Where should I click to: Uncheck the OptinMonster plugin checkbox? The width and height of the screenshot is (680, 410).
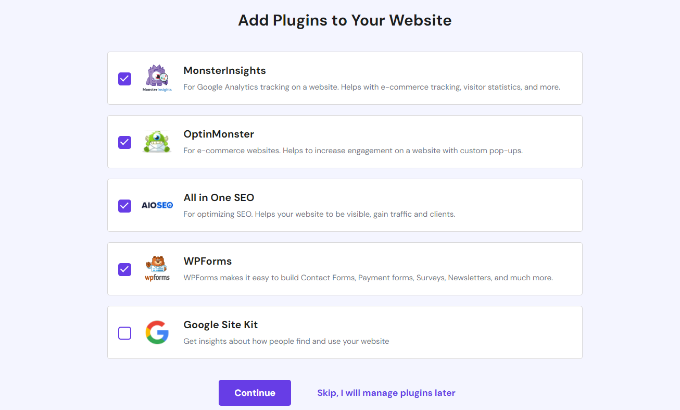click(124, 142)
